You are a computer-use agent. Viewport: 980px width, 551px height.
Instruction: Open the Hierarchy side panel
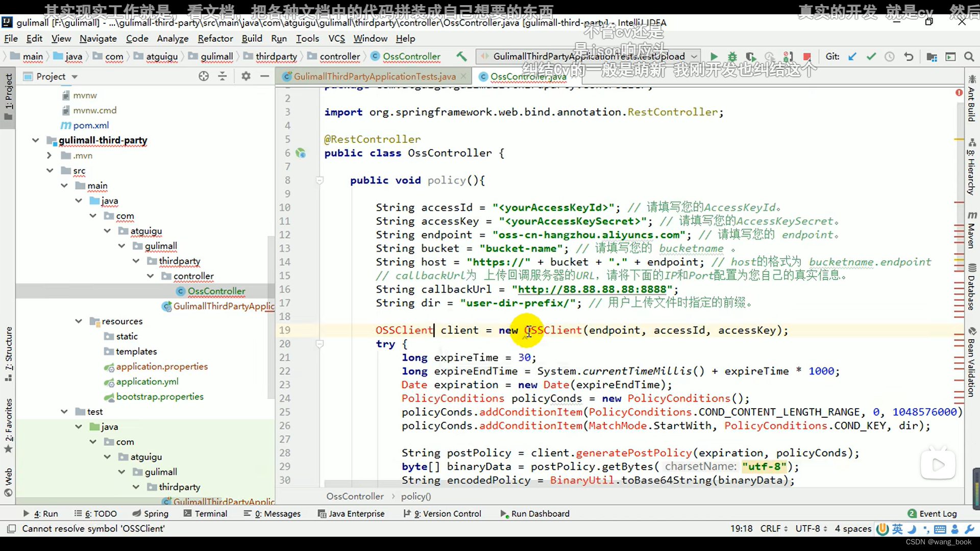pos(972,167)
